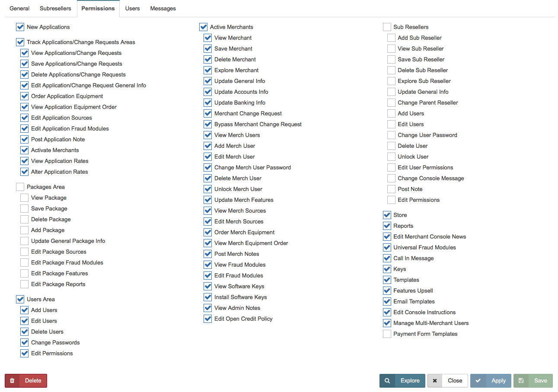Enable the Edit Package Fraud Modules checkbox

[25, 263]
